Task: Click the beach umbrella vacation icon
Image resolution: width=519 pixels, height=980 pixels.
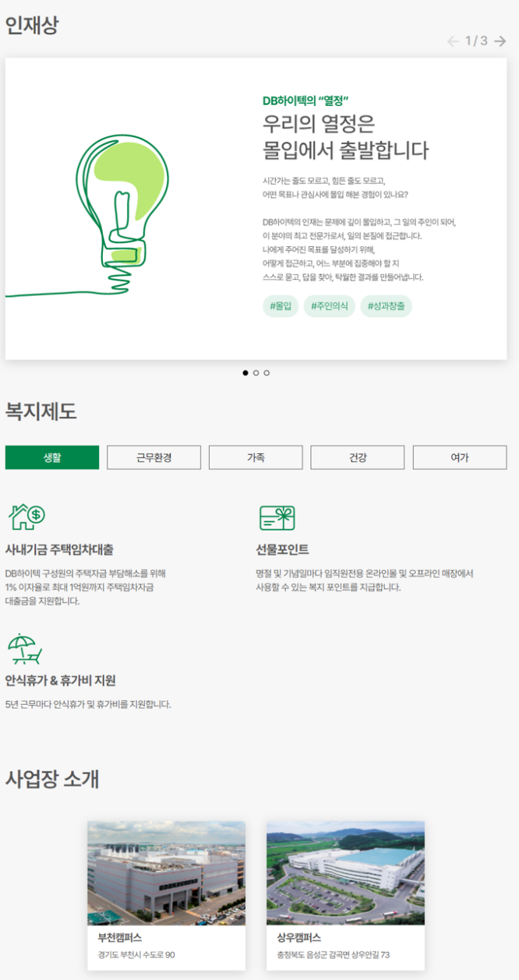Action: click(x=24, y=648)
